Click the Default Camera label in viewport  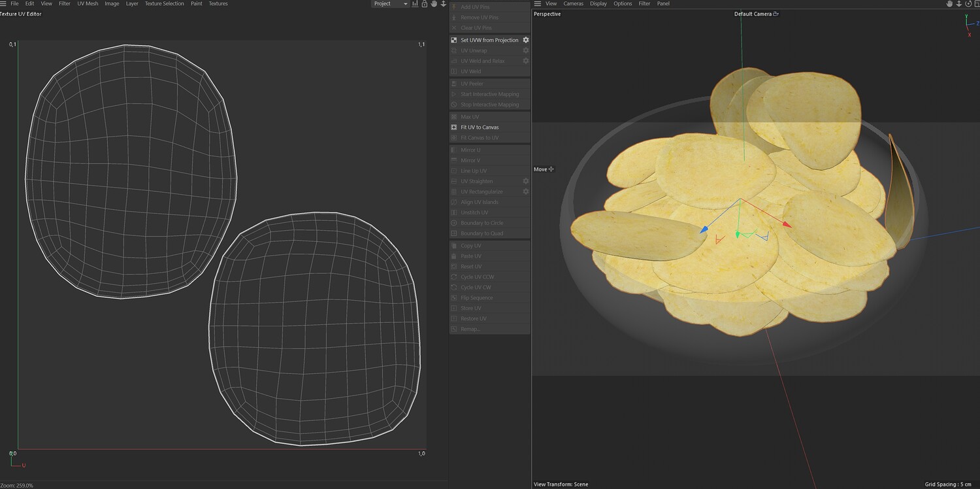[753, 14]
